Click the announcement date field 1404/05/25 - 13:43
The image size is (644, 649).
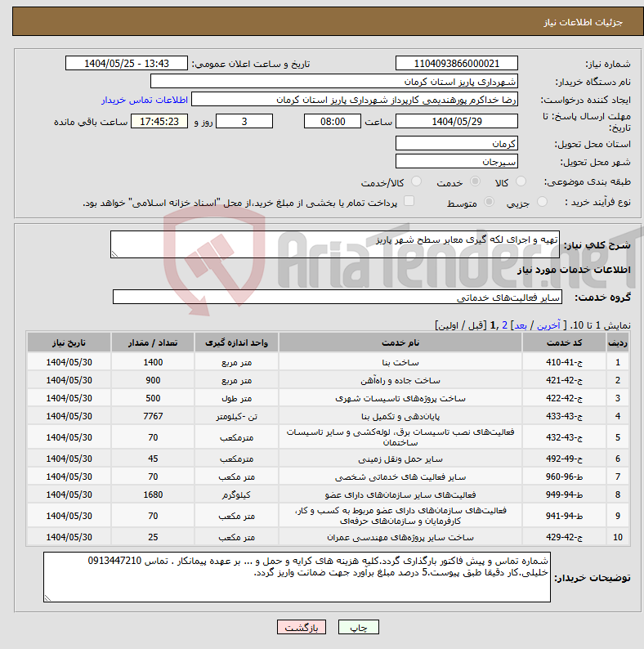point(127,63)
